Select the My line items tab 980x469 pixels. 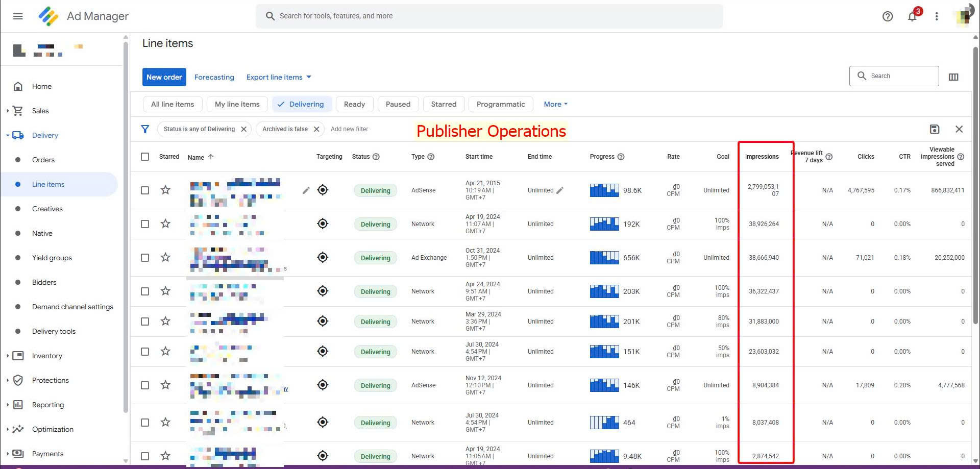237,104
